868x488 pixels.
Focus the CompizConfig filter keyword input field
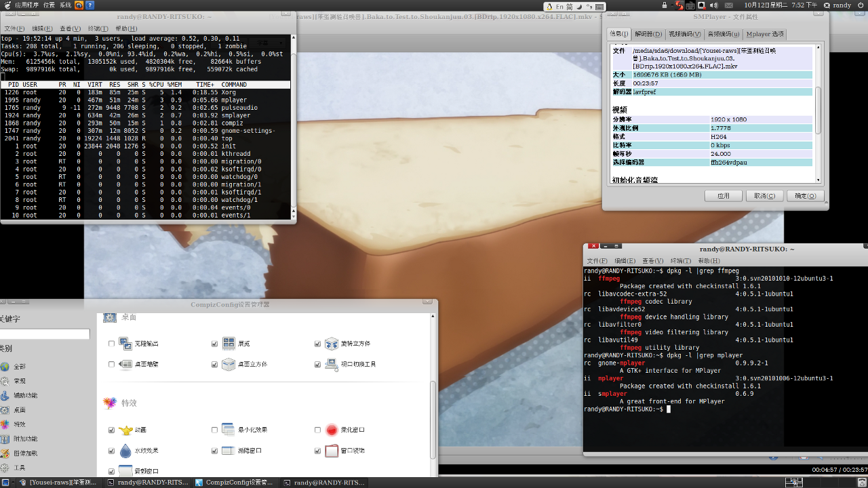(45, 333)
